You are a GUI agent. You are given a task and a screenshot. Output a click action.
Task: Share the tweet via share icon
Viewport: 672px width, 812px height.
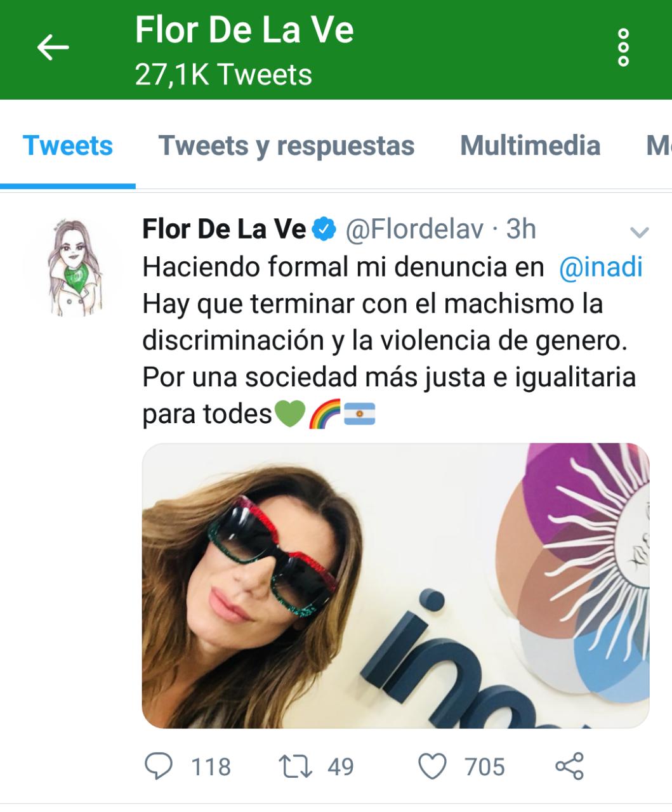[569, 766]
